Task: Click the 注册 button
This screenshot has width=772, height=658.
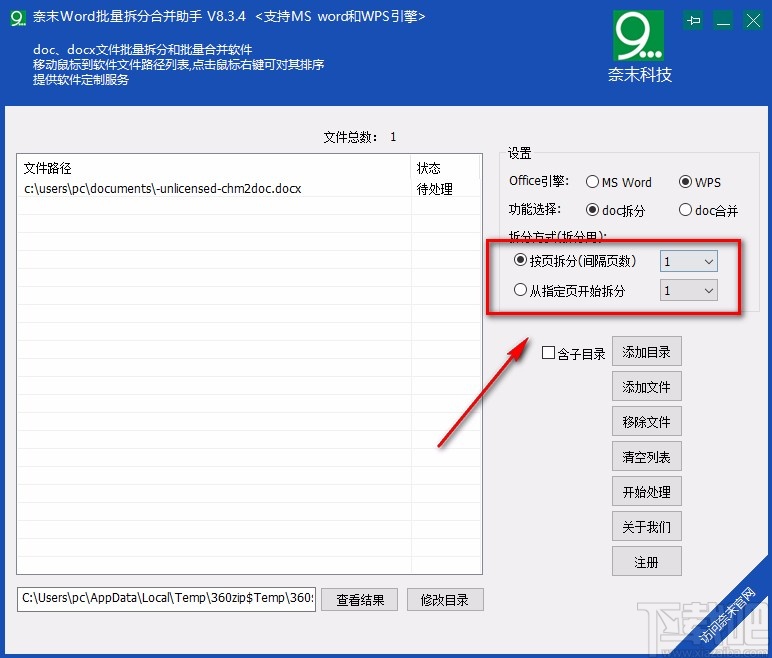Action: [646, 561]
